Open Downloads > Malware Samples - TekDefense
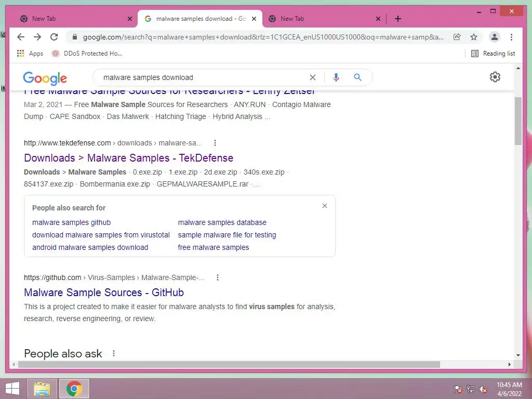This screenshot has height=399, width=532. pos(129,158)
